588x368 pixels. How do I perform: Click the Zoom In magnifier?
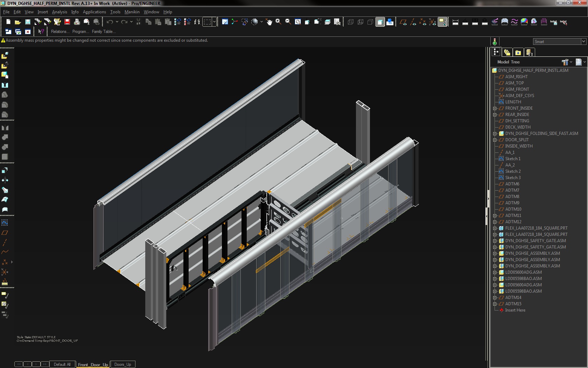point(278,22)
